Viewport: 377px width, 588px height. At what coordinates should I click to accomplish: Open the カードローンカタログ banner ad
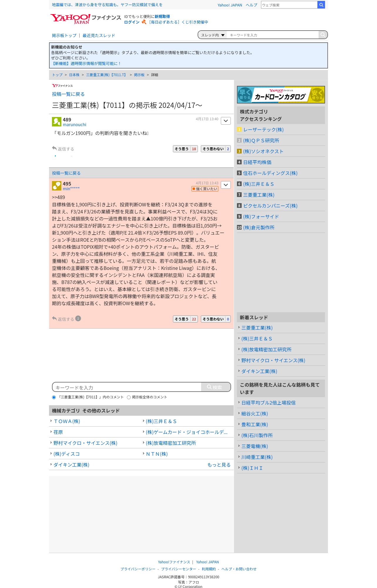[x=281, y=95]
